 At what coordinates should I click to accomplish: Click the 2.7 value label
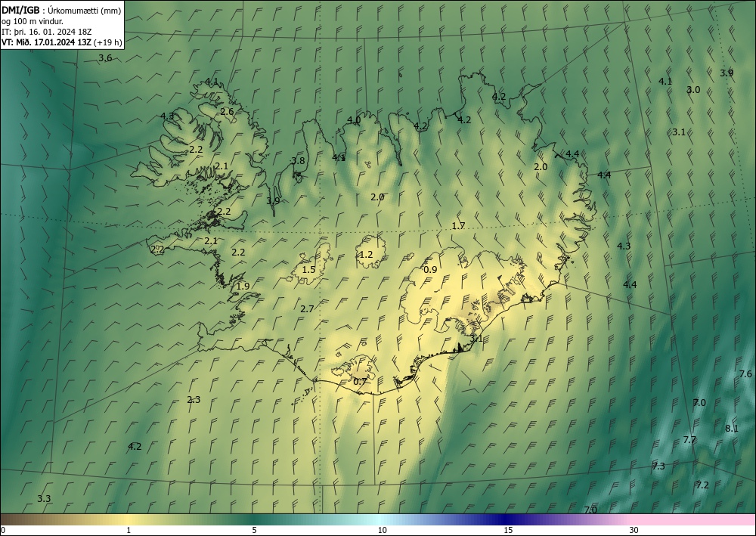pyautogui.click(x=307, y=309)
